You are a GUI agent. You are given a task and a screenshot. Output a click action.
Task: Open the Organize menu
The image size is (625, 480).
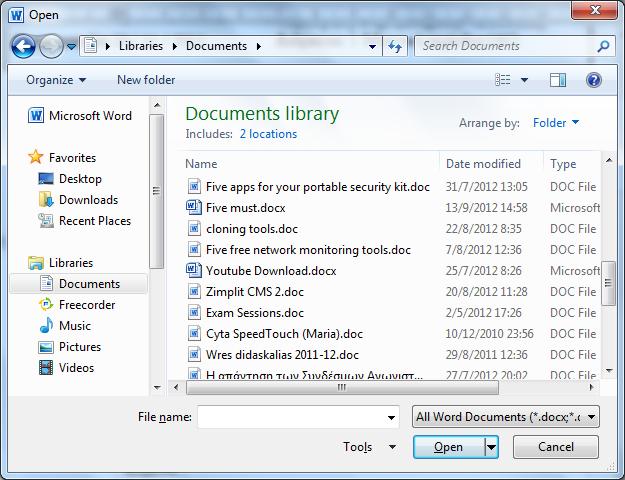tap(56, 80)
